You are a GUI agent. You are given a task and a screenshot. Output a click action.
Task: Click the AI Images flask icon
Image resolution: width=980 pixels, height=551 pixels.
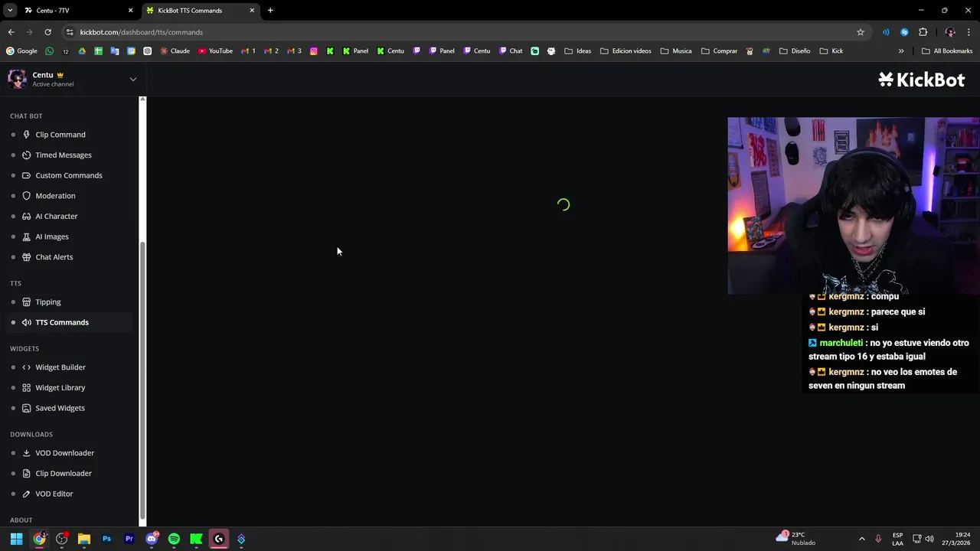27,236
